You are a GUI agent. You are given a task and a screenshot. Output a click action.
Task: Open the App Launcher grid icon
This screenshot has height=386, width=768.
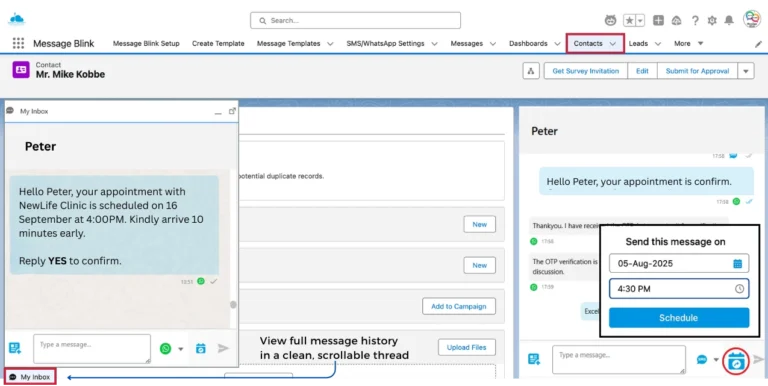click(18, 43)
